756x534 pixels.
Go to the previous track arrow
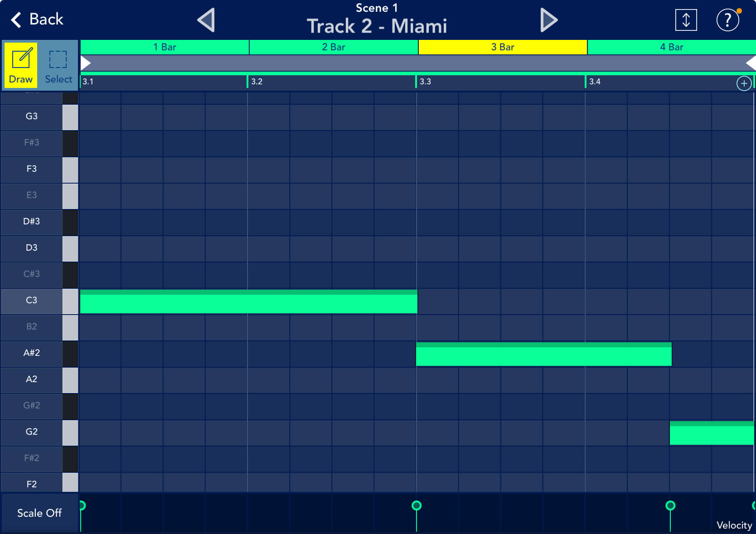(x=206, y=20)
